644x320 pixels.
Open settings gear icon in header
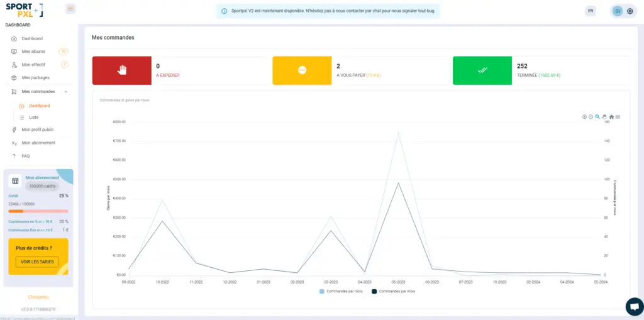[630, 11]
